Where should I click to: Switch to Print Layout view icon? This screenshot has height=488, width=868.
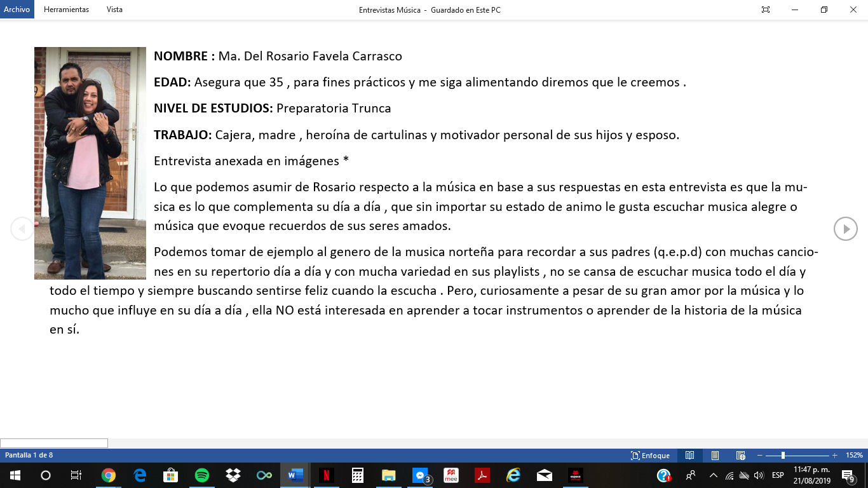pyautogui.click(x=715, y=456)
